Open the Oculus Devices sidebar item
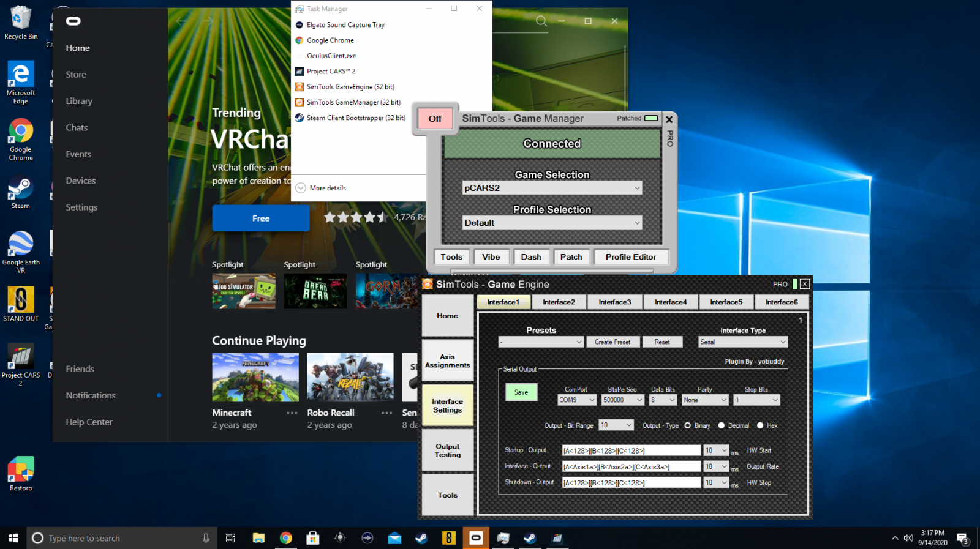This screenshot has width=980, height=549. (81, 181)
